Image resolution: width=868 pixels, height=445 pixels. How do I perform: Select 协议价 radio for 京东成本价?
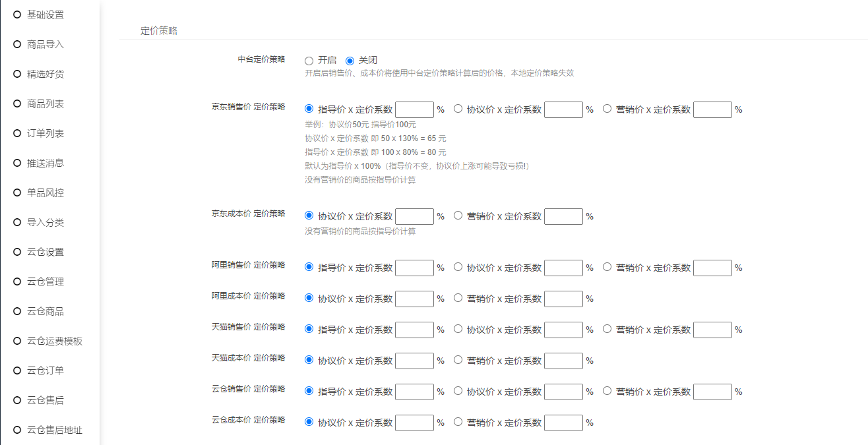tap(309, 216)
